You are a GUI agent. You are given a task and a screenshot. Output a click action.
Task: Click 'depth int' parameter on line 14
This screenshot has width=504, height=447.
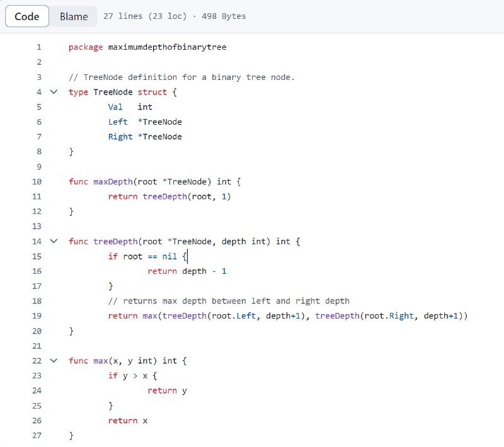(x=244, y=242)
